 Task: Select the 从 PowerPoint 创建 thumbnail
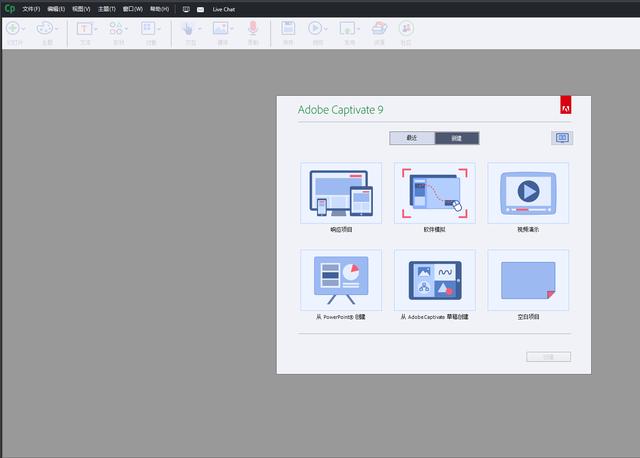coord(341,280)
